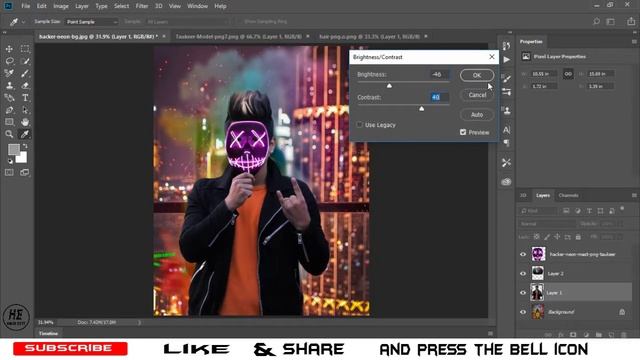Image resolution: width=640 pixels, height=360 pixels.
Task: Open the Layers panel menu
Action: click(634, 196)
